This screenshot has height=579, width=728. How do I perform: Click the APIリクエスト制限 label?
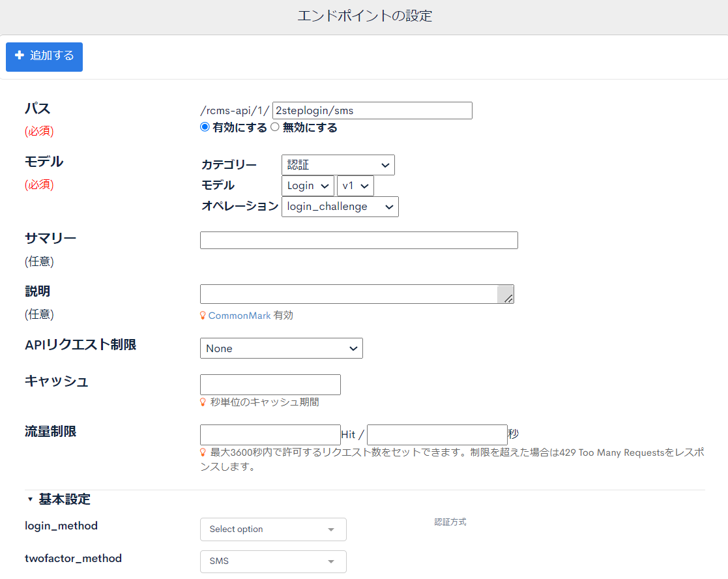click(80, 344)
